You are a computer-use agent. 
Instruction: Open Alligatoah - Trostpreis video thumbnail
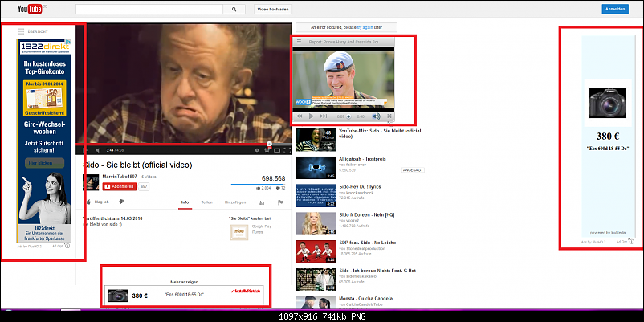pos(316,168)
